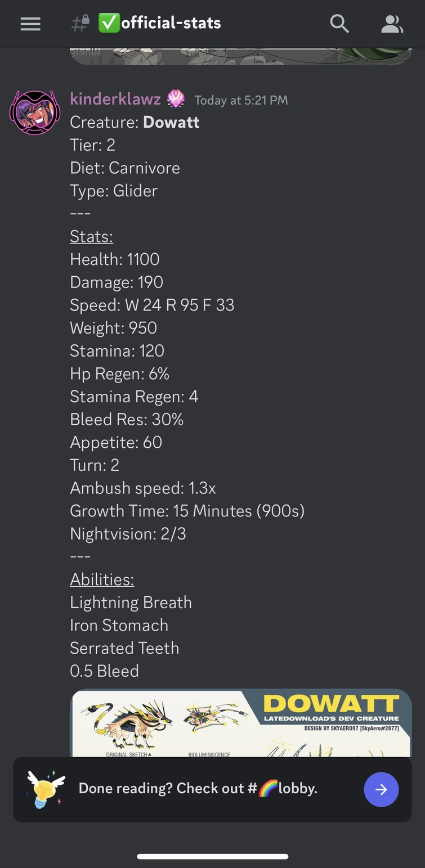This screenshot has width=425, height=868.
Task: Tap the home indicator bar at bottom
Action: [x=212, y=856]
